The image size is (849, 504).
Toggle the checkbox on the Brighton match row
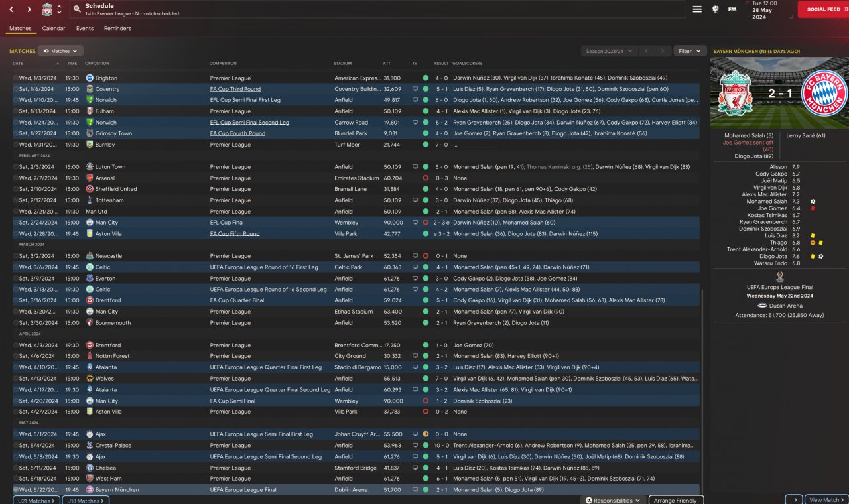click(x=15, y=78)
